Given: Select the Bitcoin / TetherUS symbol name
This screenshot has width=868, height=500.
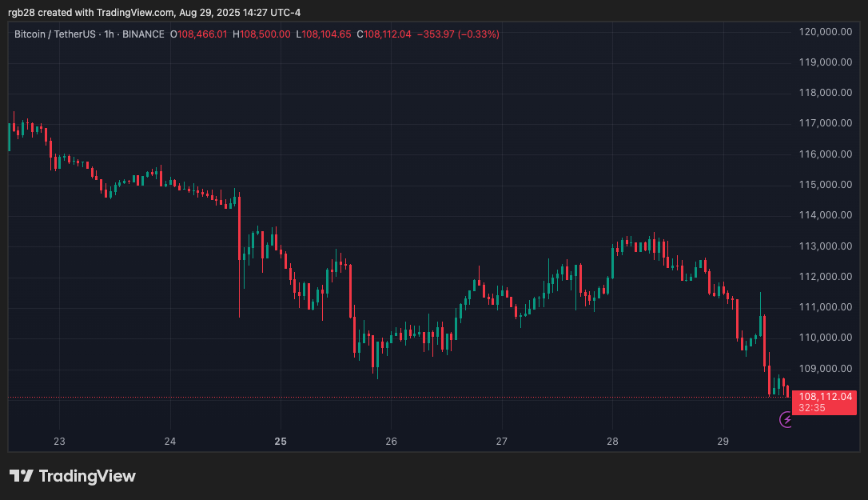Looking at the screenshot, I should pos(56,34).
